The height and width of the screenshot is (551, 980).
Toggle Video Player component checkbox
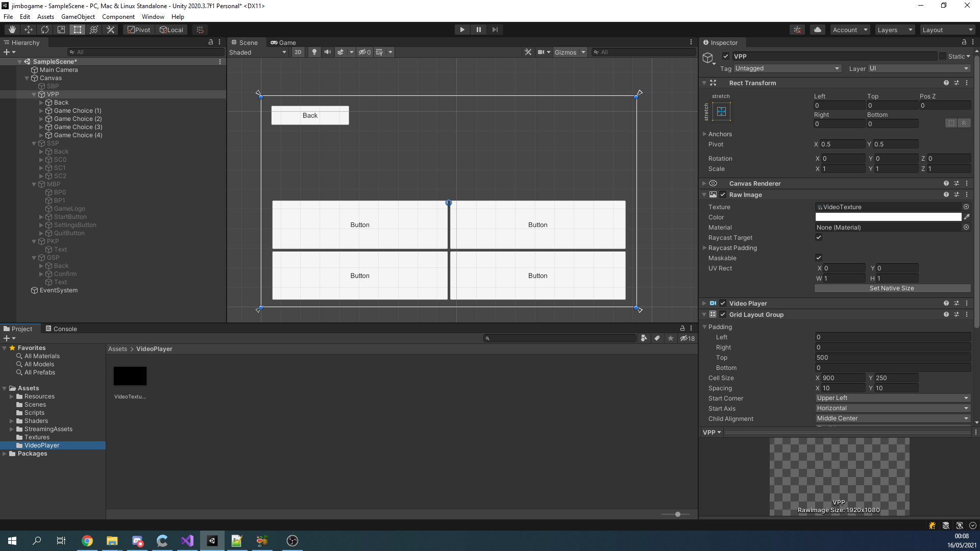[x=723, y=303]
